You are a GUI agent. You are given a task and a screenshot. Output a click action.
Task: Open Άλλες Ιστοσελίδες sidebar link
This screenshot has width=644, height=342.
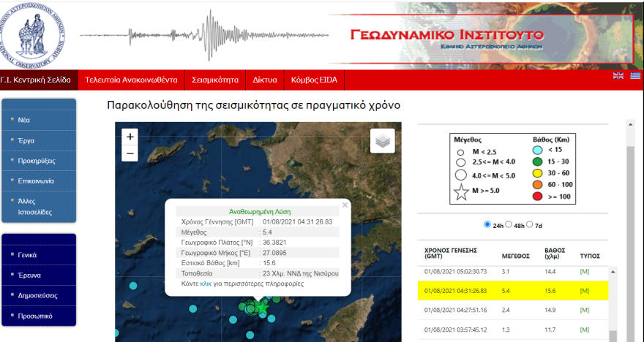coord(35,207)
